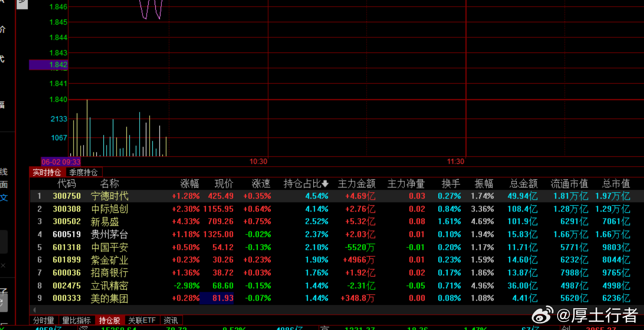This screenshot has height=330, width=644.
Task: Click the 1.97万亿 总市值 cell
Action: (612, 196)
